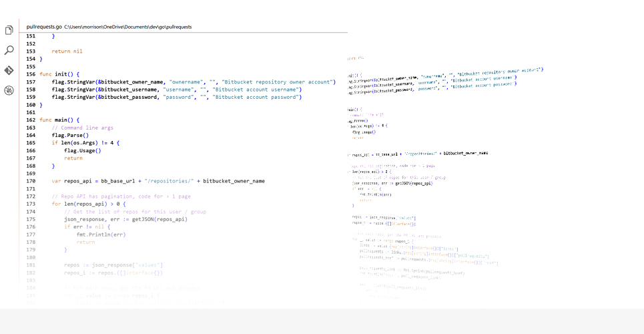This screenshot has width=644, height=334.
Task: Click "repos := json_response" on line 181
Action: coord(97,265)
